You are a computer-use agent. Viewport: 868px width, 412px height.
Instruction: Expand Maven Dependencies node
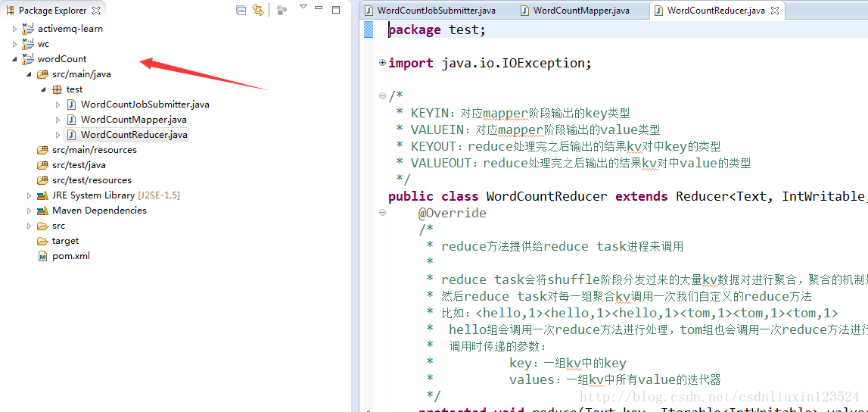pyautogui.click(x=29, y=211)
